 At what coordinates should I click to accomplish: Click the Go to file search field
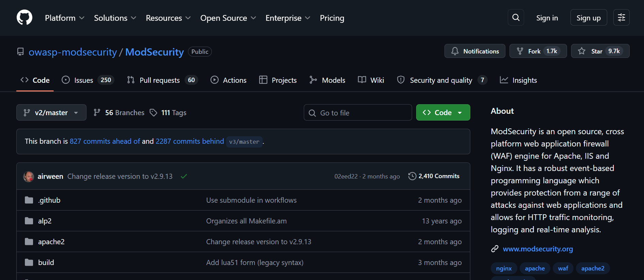[358, 112]
